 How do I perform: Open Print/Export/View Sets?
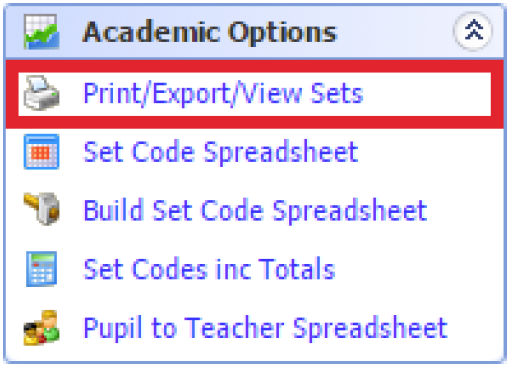(x=223, y=94)
